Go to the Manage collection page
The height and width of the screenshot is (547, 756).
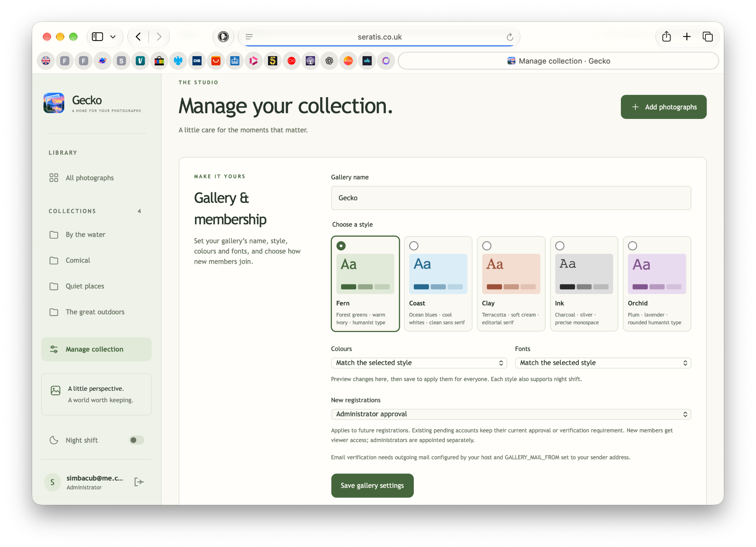click(x=96, y=349)
